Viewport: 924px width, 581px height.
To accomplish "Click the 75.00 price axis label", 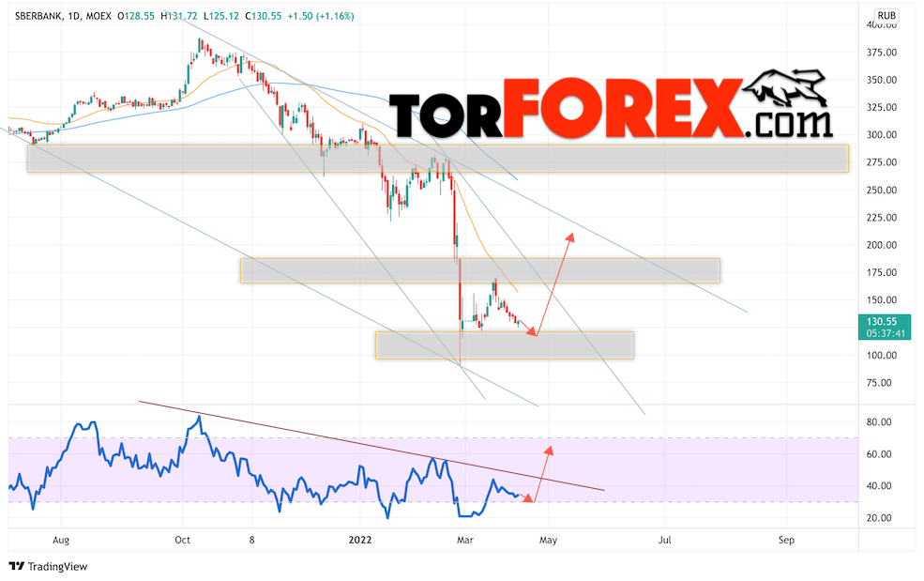I will coord(879,383).
